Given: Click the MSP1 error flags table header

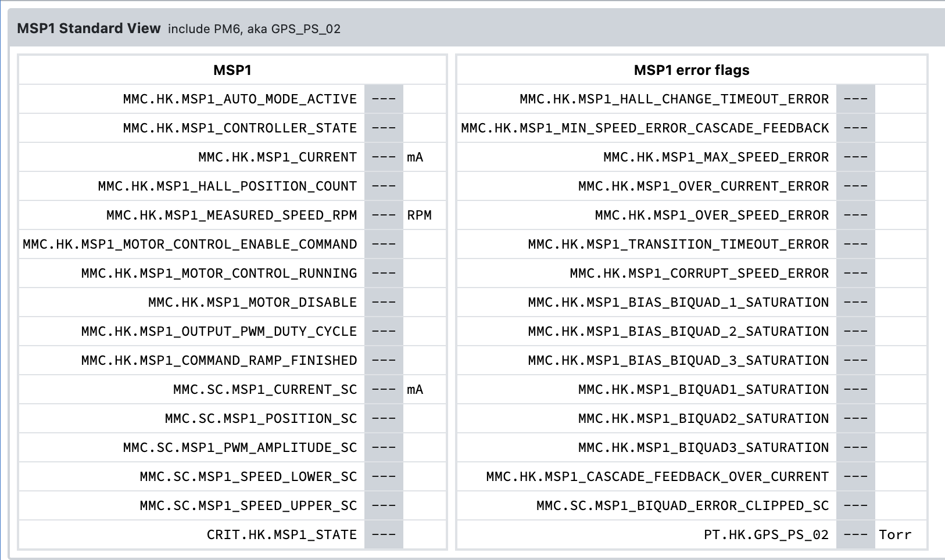Looking at the screenshot, I should pos(692,70).
